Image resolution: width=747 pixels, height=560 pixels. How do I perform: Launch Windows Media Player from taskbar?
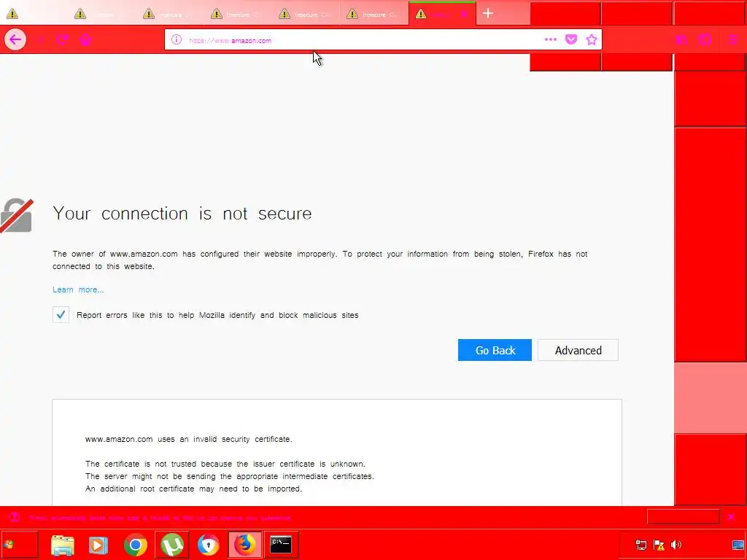click(98, 545)
